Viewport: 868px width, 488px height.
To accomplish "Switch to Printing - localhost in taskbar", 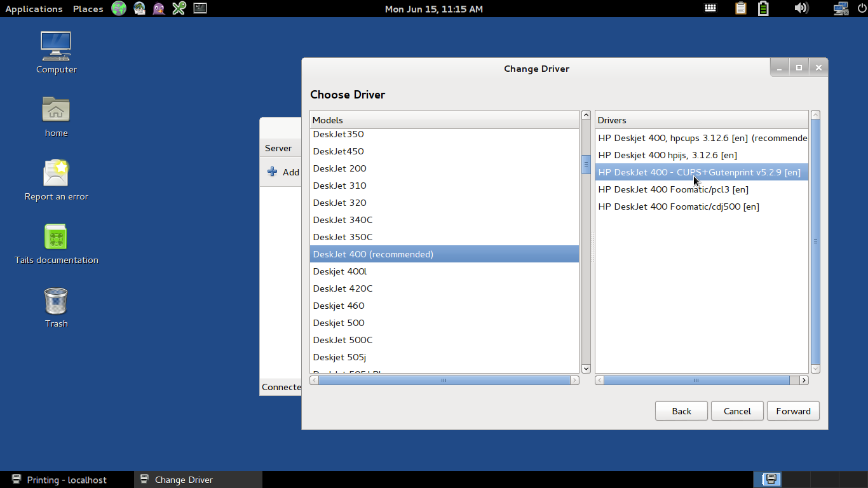I will [x=67, y=480].
